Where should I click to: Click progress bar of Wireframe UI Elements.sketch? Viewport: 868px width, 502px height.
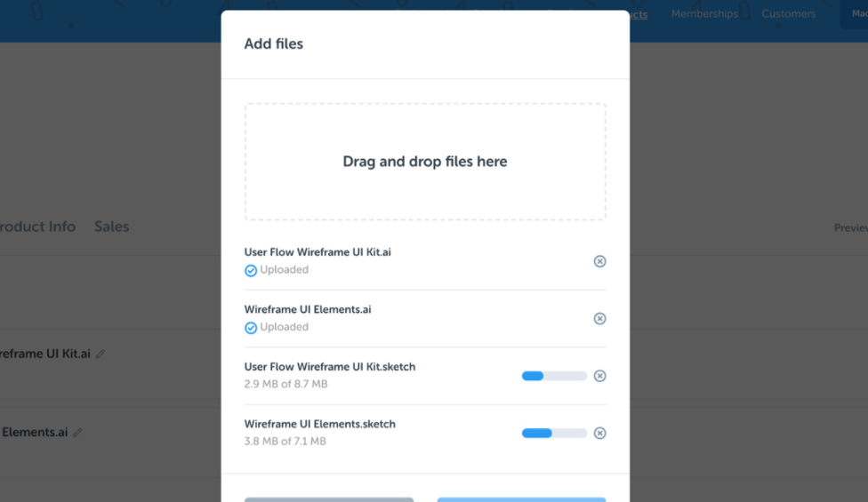(x=554, y=433)
